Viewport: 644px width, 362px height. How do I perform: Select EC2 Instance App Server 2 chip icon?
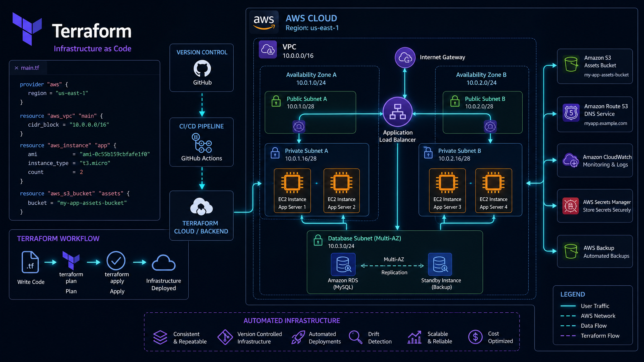click(x=341, y=182)
